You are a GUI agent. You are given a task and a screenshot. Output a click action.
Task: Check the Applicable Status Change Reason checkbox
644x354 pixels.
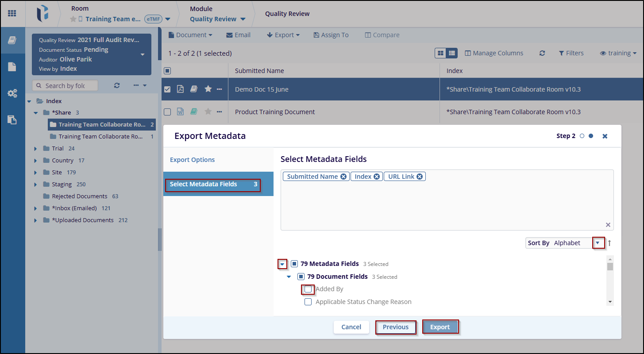(308, 302)
